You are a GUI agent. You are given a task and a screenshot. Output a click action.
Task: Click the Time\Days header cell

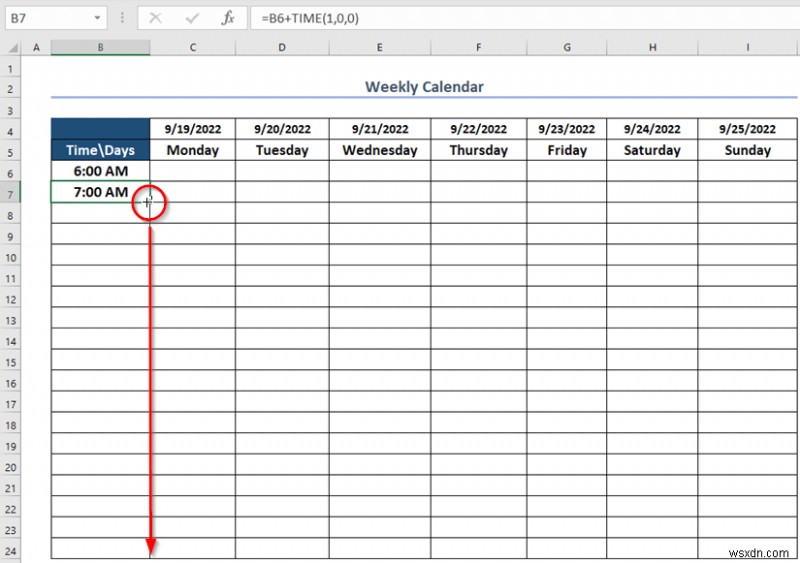pyautogui.click(x=101, y=150)
